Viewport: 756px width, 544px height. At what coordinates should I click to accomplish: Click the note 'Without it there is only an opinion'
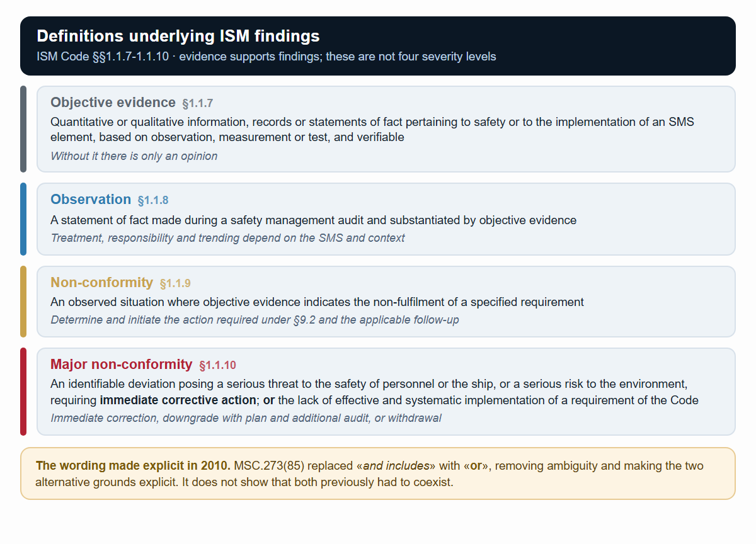(x=134, y=156)
